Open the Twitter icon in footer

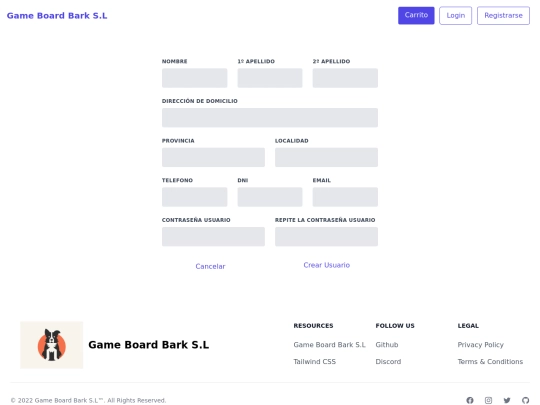(x=507, y=400)
